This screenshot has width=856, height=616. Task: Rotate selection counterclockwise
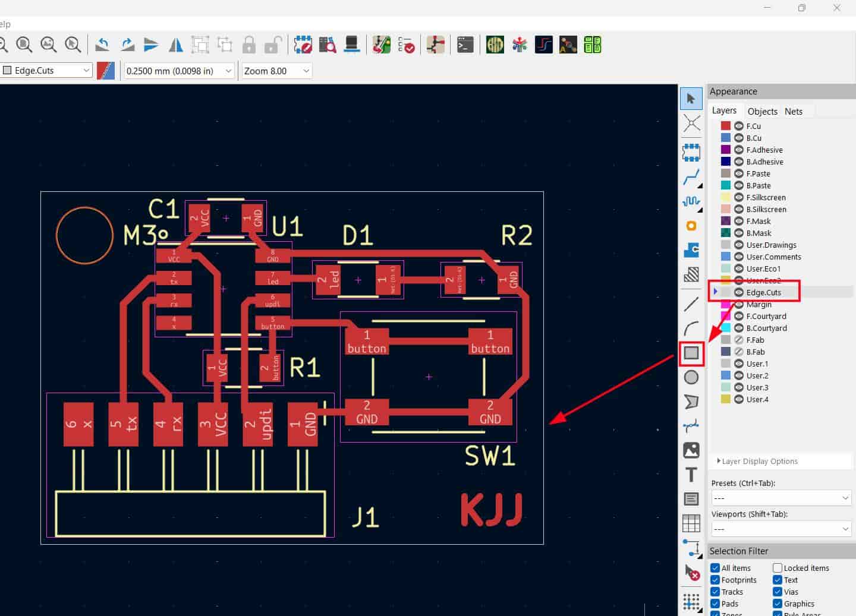(x=102, y=45)
